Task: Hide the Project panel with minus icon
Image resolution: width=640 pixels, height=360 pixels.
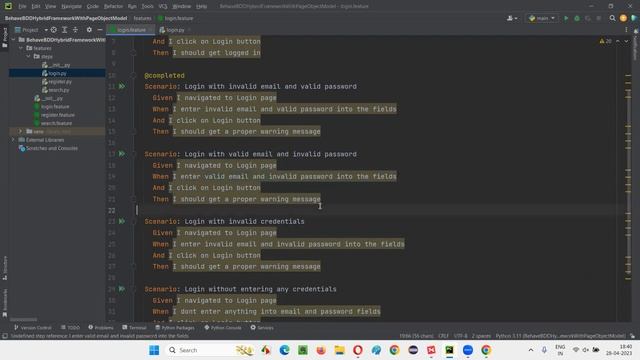Action: pyautogui.click(x=100, y=30)
